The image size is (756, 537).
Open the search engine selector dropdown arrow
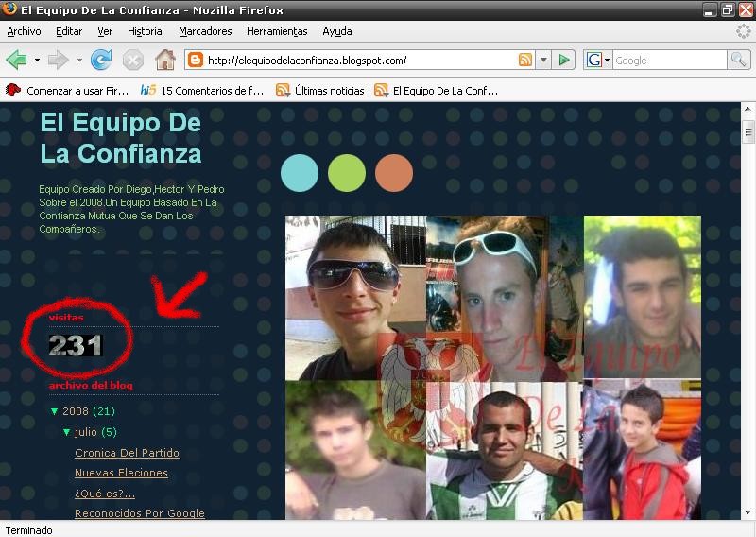(x=607, y=61)
